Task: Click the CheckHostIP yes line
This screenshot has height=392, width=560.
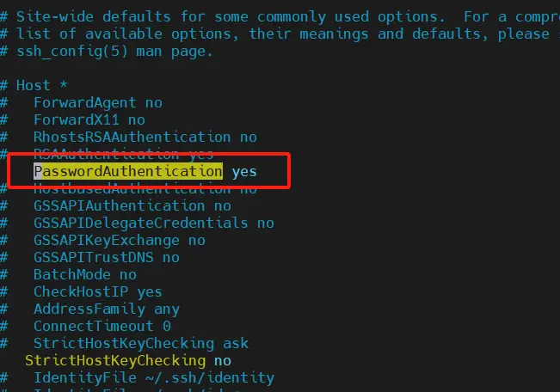Action: [97, 291]
